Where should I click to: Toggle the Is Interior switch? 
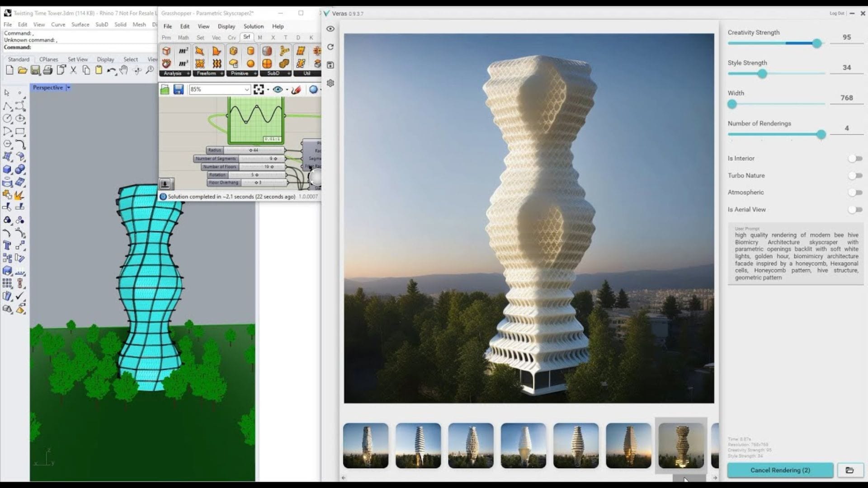pyautogui.click(x=855, y=159)
